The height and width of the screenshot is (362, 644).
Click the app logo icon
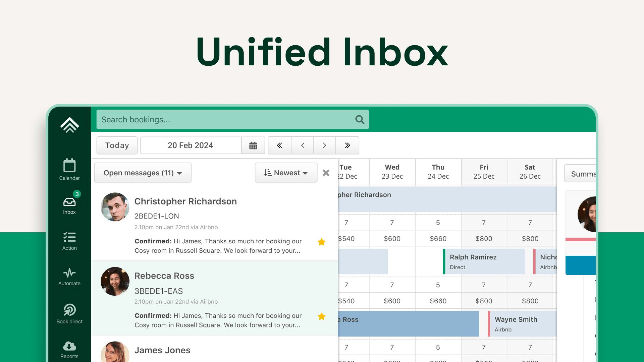point(69,125)
